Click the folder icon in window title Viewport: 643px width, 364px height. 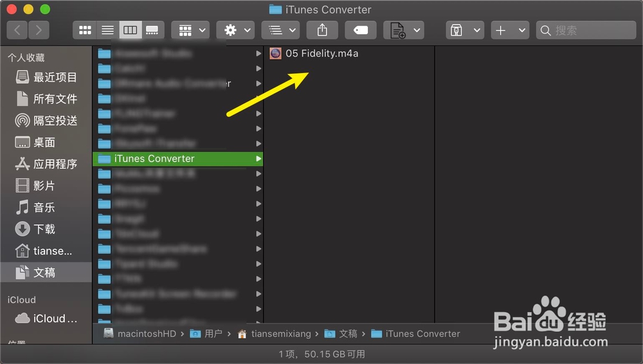275,10
